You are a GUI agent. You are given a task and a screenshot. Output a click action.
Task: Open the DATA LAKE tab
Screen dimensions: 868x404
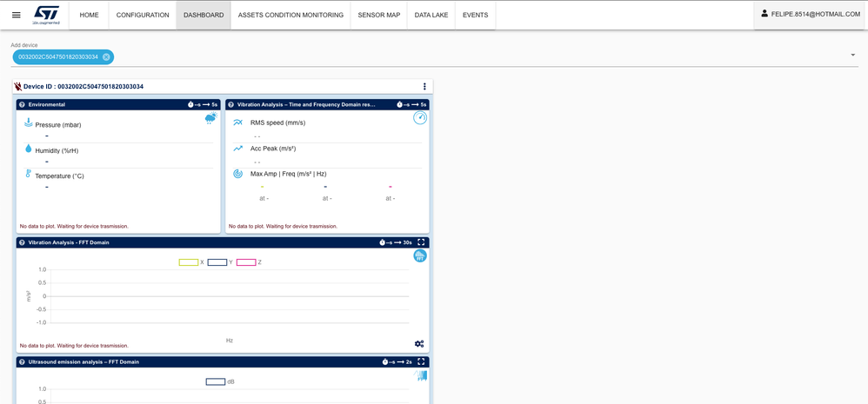[x=431, y=15]
